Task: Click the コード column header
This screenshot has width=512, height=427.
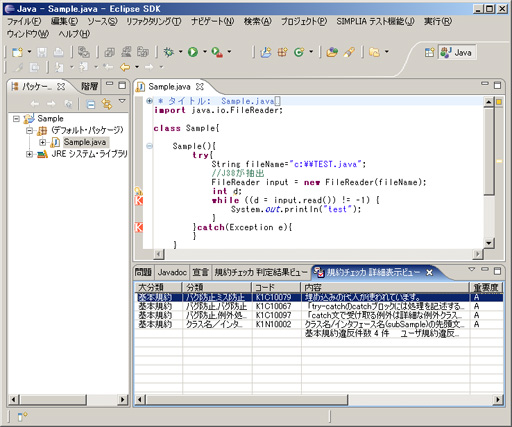Action: [x=276, y=287]
